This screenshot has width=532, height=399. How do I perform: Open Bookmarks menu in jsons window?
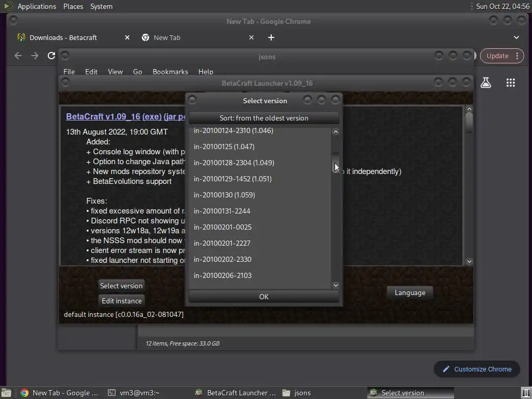click(170, 72)
